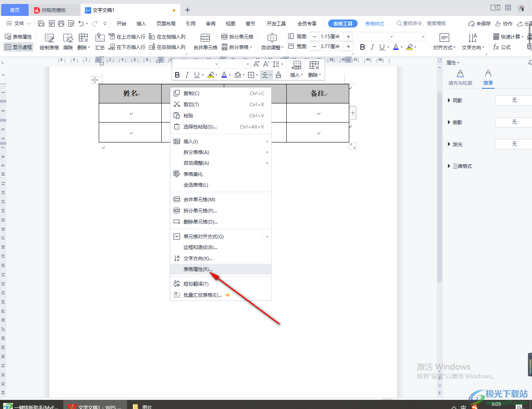532x409 pixels.
Task: Click the mini toolbar shading fill color
Action: (x=237, y=75)
